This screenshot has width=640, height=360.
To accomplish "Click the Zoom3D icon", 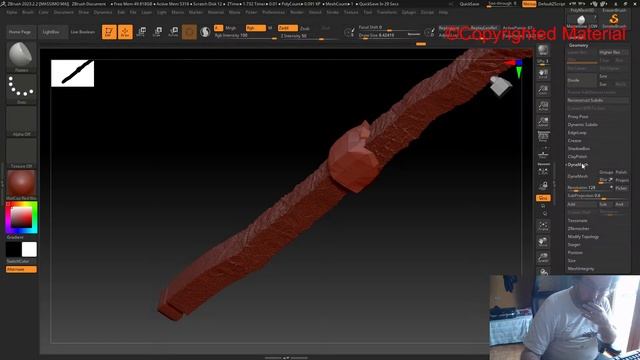I will [543, 258].
